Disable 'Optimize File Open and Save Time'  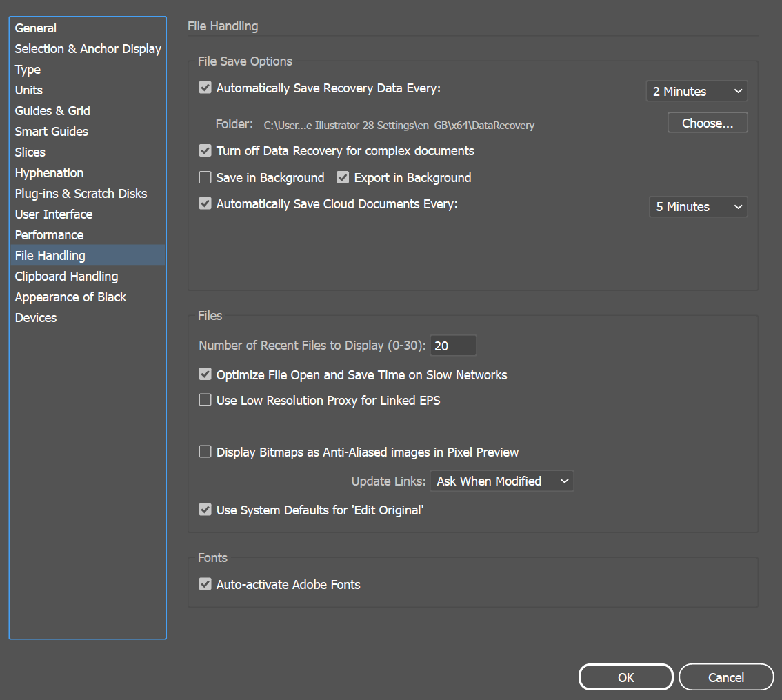click(205, 374)
